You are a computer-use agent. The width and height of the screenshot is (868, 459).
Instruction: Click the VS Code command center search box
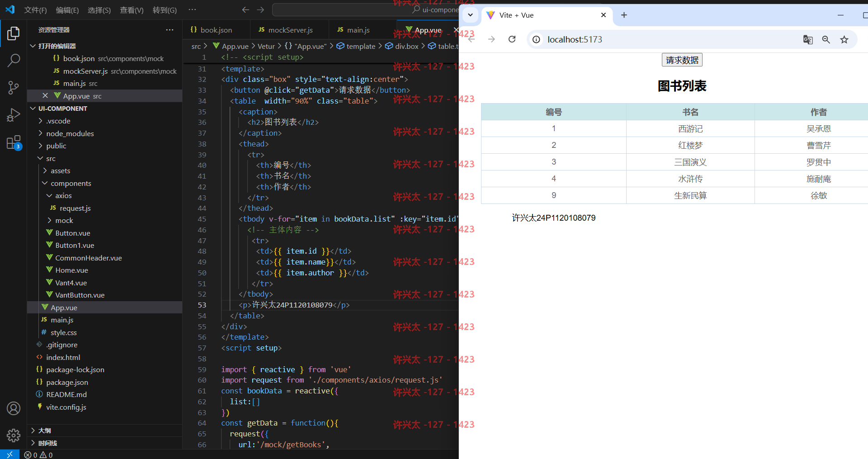pos(365,9)
